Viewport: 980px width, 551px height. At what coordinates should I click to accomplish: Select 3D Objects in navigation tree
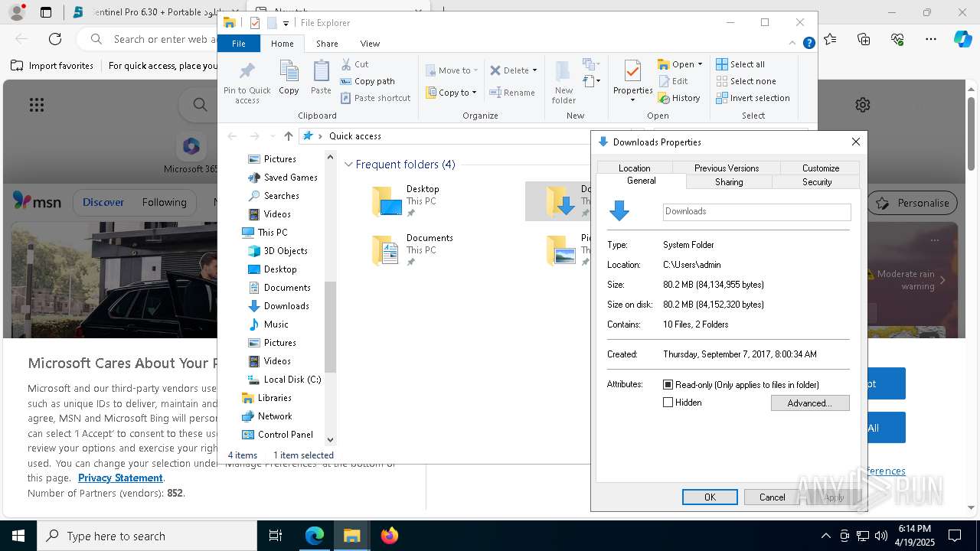pyautogui.click(x=278, y=251)
